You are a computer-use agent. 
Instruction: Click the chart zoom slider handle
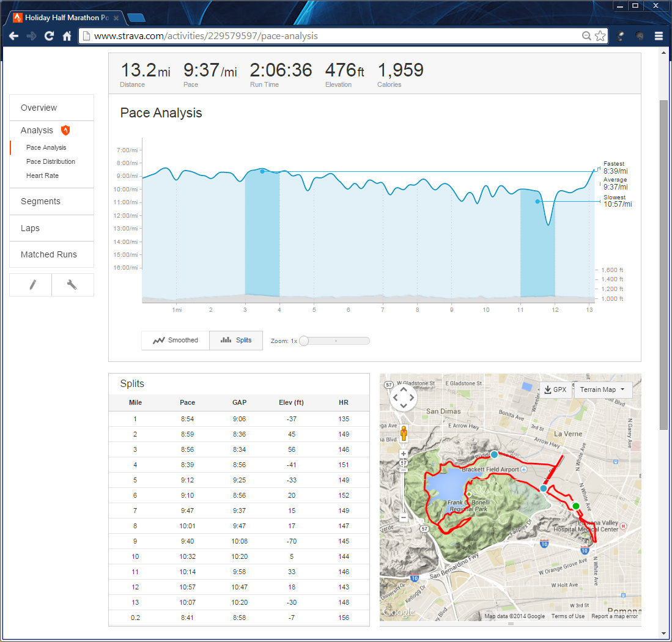304,341
